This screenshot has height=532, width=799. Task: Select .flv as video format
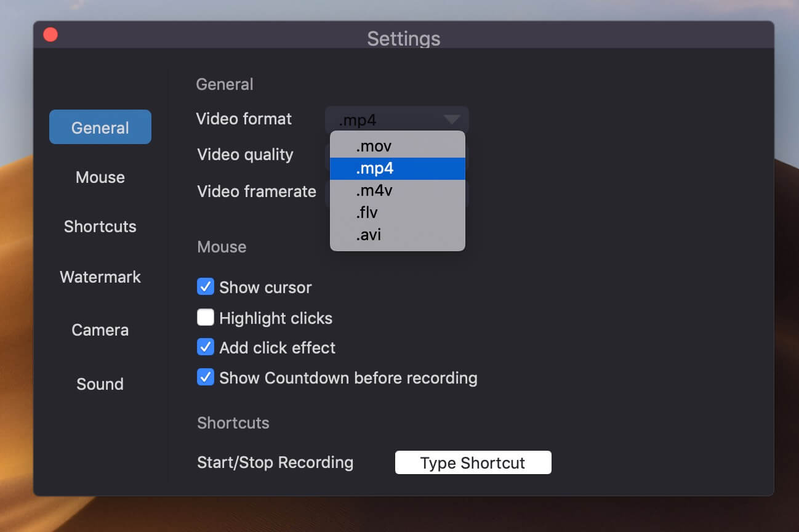pos(398,213)
